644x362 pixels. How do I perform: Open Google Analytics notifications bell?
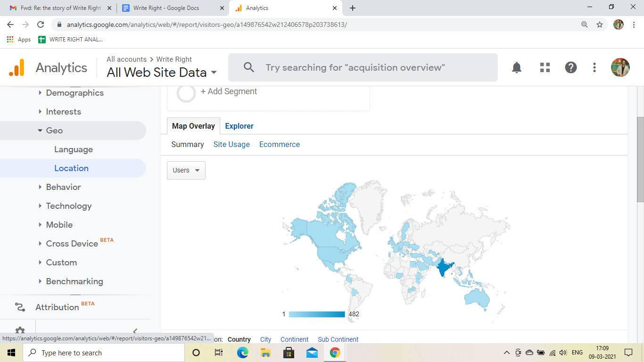(x=517, y=67)
